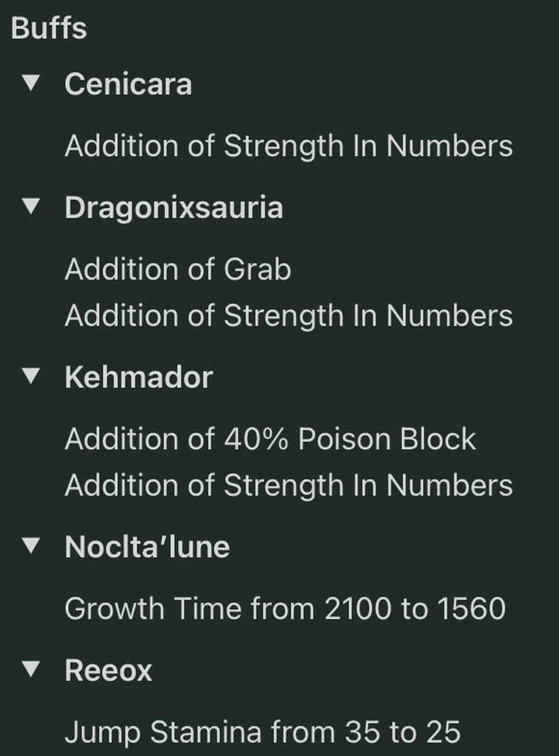Collapse the Kehmador disclosure triangle
The height and width of the screenshot is (756, 559).
pyautogui.click(x=30, y=376)
